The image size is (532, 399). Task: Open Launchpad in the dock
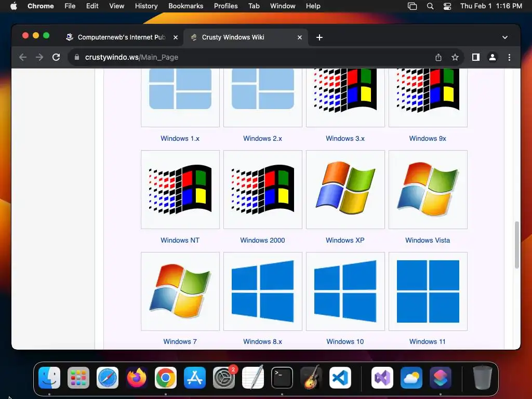(x=78, y=378)
